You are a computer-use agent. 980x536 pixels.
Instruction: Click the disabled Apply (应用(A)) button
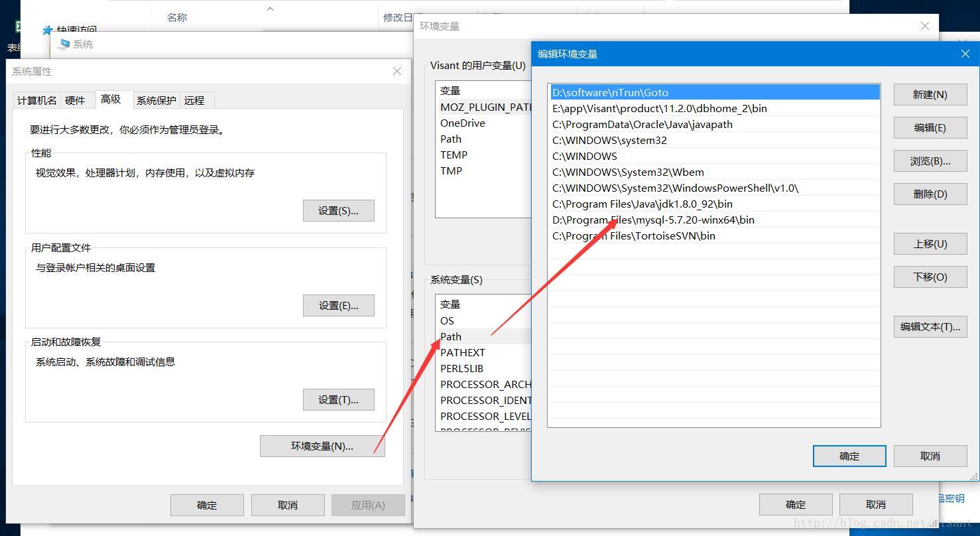point(368,505)
